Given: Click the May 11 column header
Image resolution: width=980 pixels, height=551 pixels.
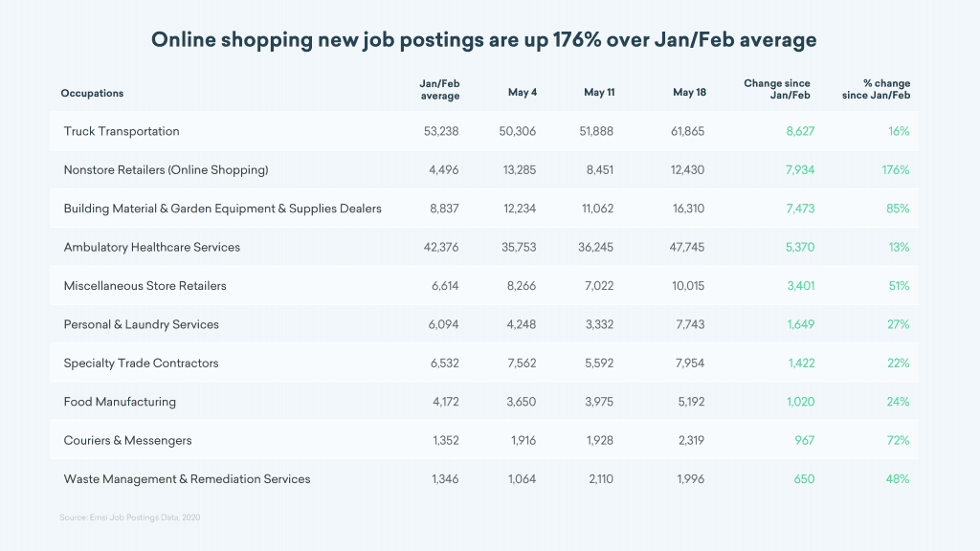Looking at the screenshot, I should (x=600, y=93).
